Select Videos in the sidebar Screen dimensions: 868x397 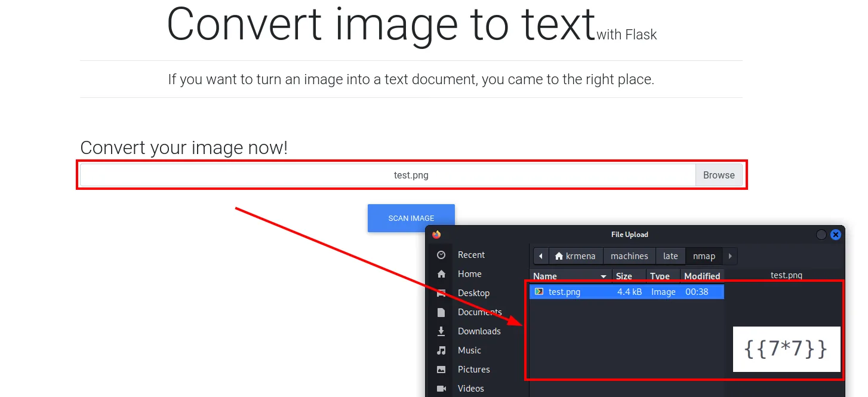point(470,389)
